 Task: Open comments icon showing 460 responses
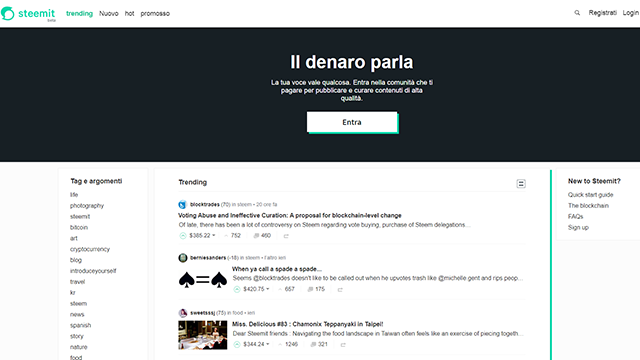pos(256,236)
